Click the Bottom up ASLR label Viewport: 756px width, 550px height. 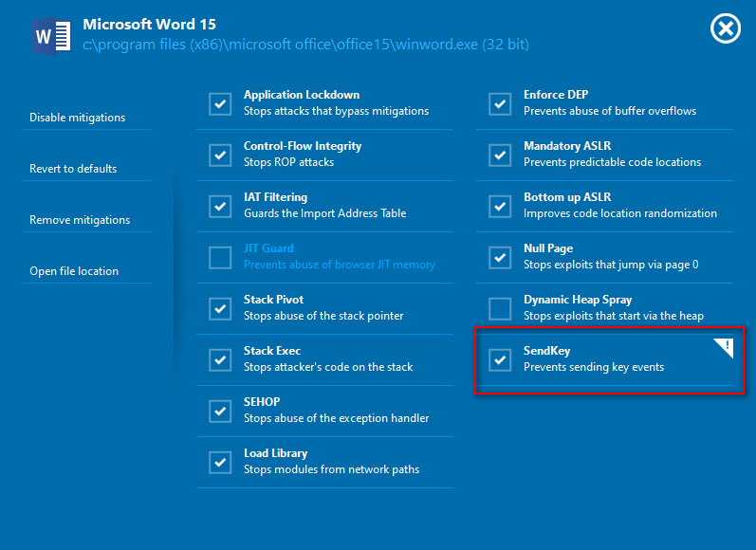click(x=567, y=197)
